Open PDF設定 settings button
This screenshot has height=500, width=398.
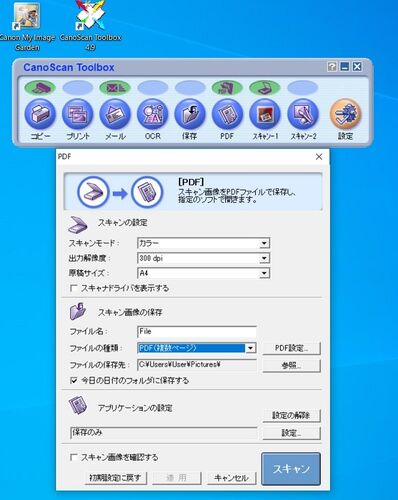tap(292, 348)
